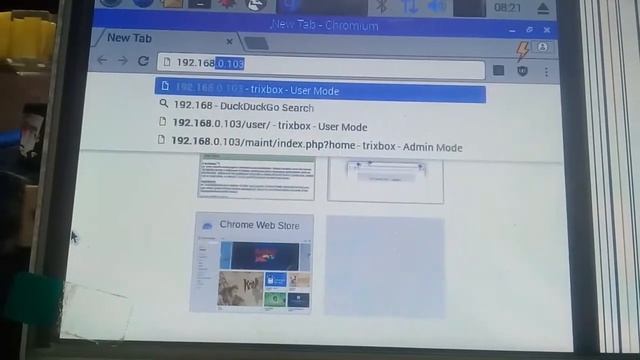Open the uBlock shield extension icon
The height and width of the screenshot is (360, 640).
pos(522,71)
